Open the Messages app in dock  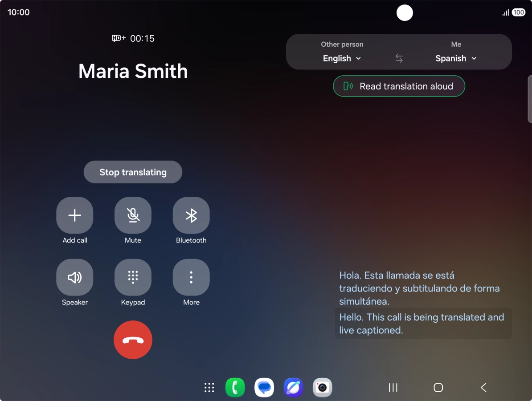[x=264, y=388]
